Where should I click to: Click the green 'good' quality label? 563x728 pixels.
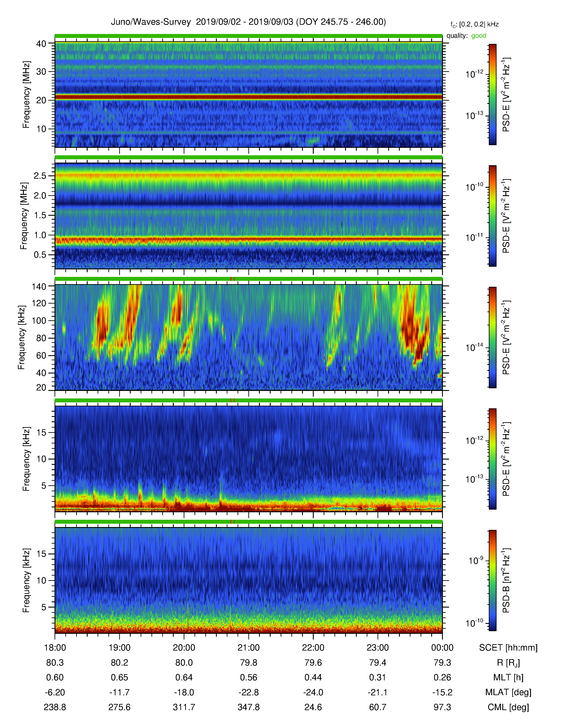pyautogui.click(x=478, y=36)
